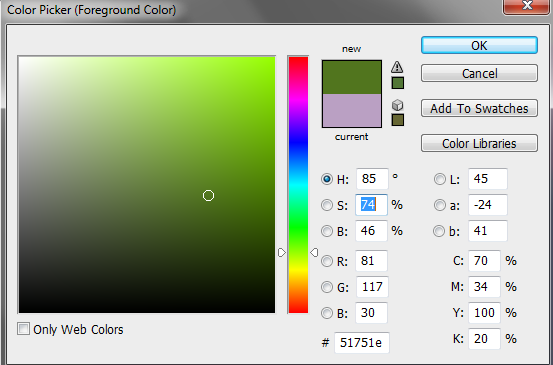Image resolution: width=553 pixels, height=365 pixels.
Task: Click the brightness field showing 46
Action: click(x=371, y=231)
